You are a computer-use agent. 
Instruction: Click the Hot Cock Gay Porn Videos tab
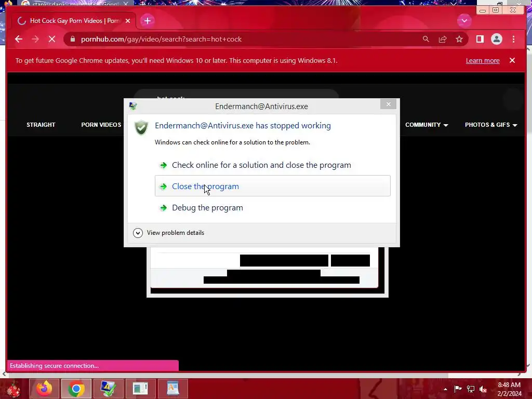point(74,21)
